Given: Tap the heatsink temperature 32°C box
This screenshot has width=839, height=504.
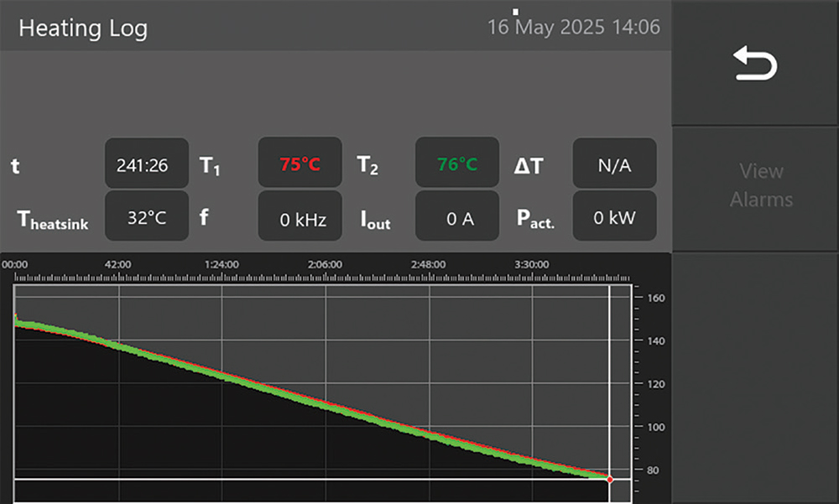Looking at the screenshot, I should click(147, 217).
